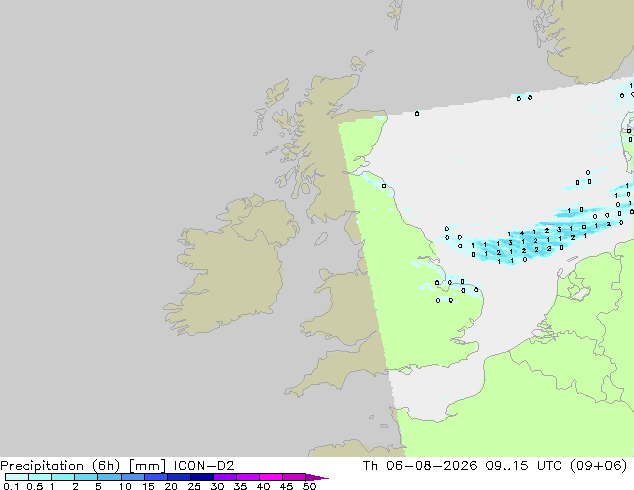Click the 45–50 mm legend swatch
The width and height of the screenshot is (634, 490).
pos(294,477)
